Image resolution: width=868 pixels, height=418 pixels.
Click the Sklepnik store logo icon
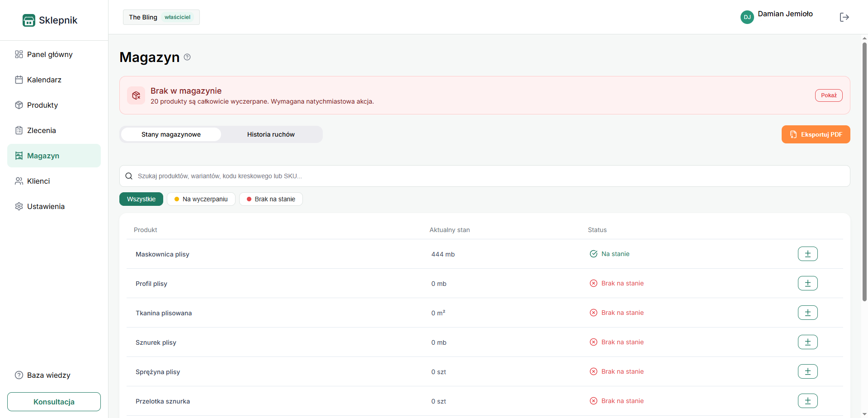[x=29, y=20]
